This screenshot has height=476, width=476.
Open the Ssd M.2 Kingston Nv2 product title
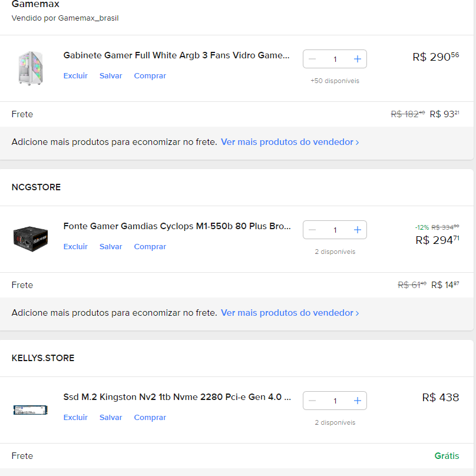(x=177, y=397)
